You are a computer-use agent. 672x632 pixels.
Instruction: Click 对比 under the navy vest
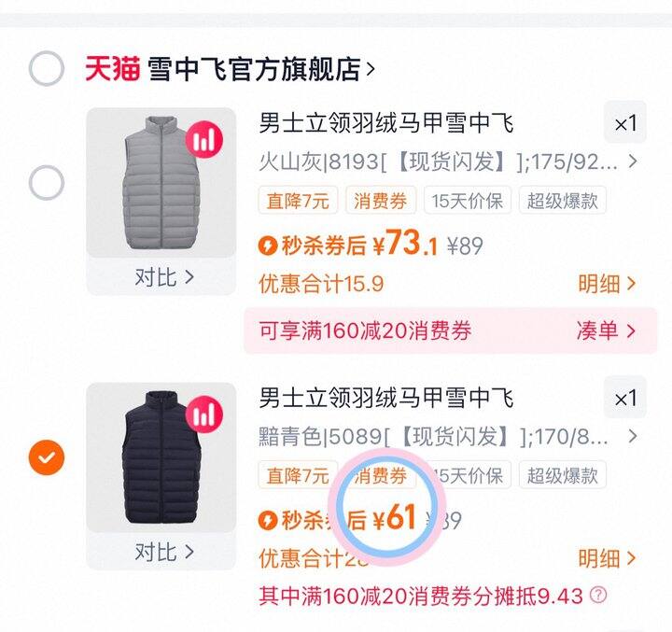pos(163,551)
